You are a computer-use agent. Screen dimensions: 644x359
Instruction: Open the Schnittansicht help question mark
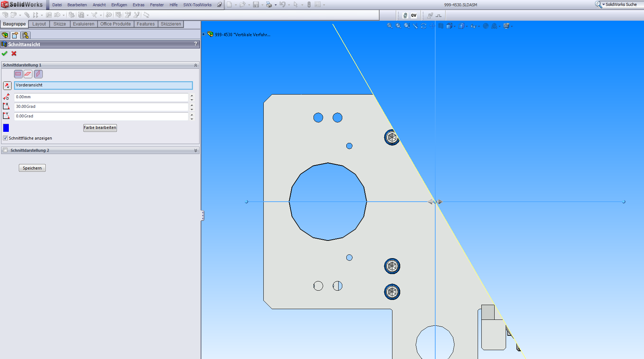click(195, 44)
